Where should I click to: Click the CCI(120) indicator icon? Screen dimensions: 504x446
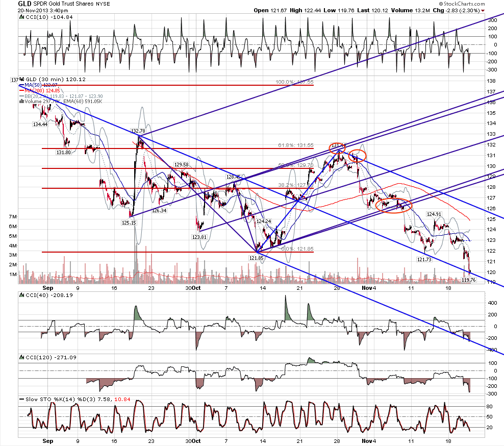pos(21,357)
